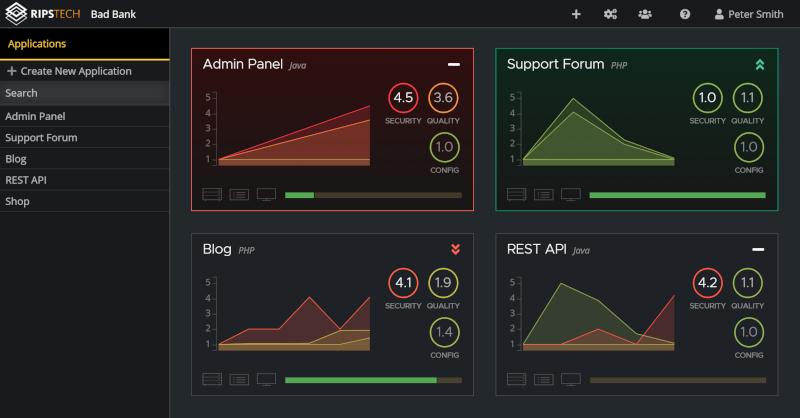
Task: Click Blog list view icon
Action: 239,379
